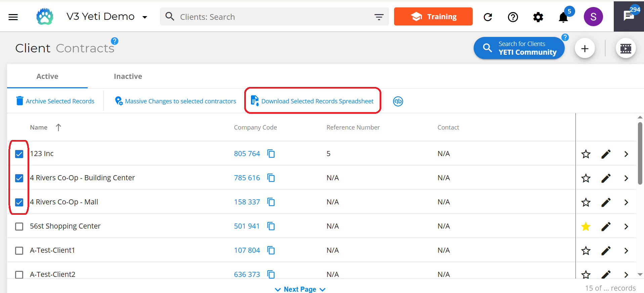This screenshot has height=293, width=644.
Task: Click the table scrollbar down arrow
Action: click(x=640, y=274)
